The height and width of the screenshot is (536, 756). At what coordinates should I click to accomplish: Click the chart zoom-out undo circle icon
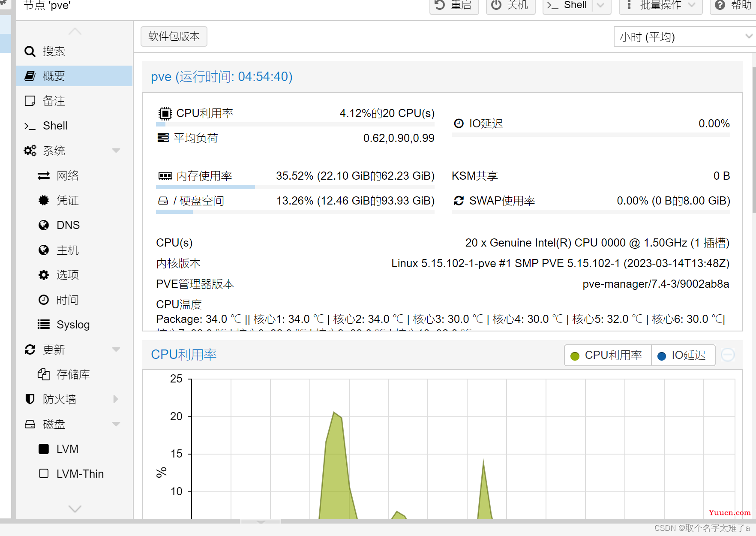(728, 355)
